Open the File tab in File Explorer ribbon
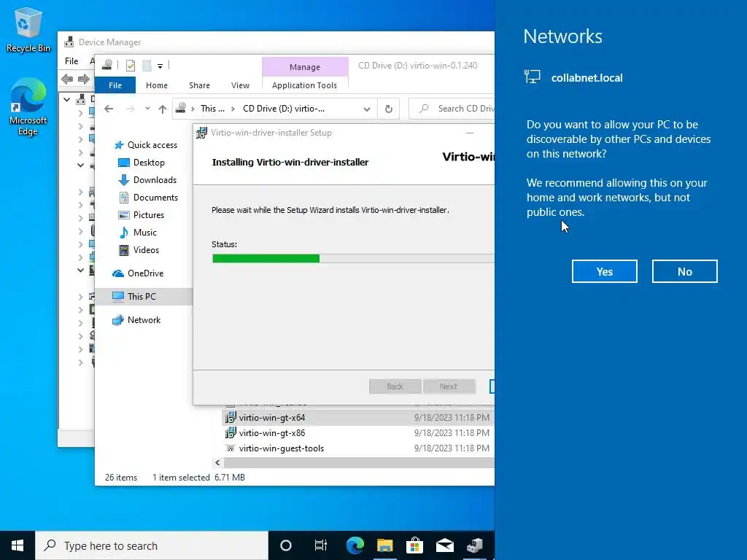 (115, 85)
